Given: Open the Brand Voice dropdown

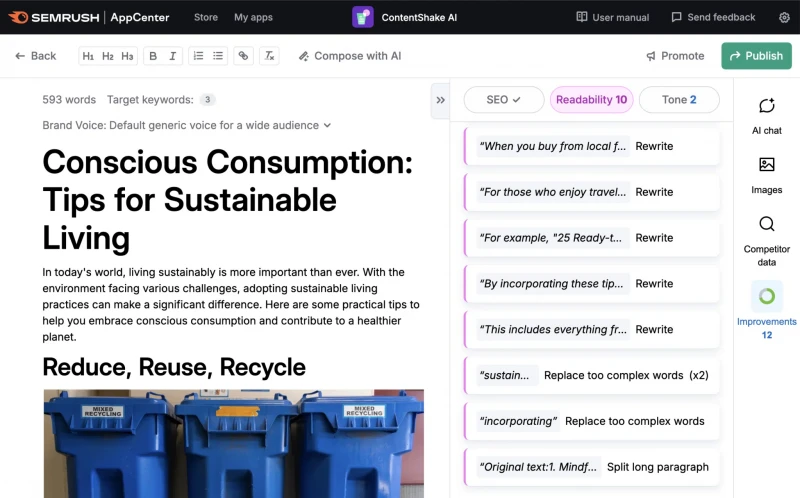Looking at the screenshot, I should point(187,126).
